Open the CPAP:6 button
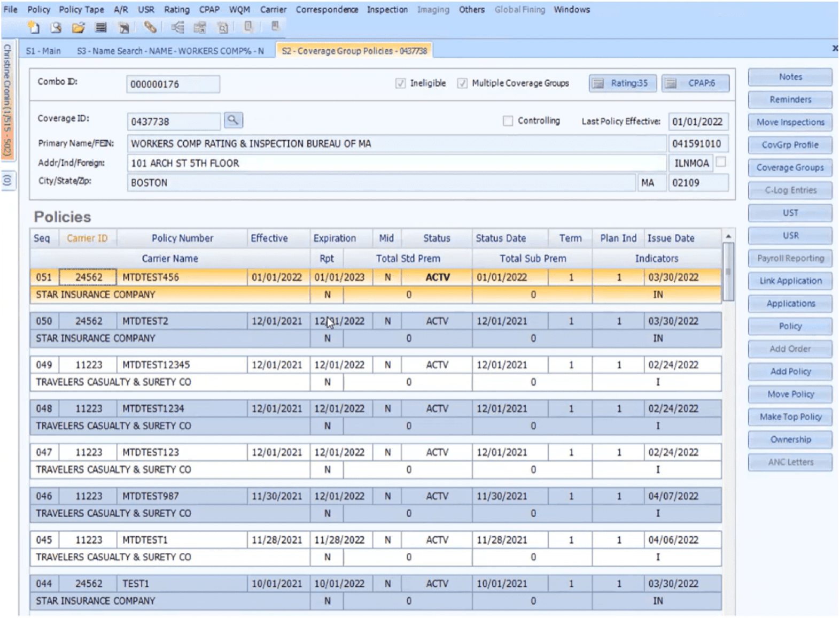840x618 pixels. coord(695,83)
